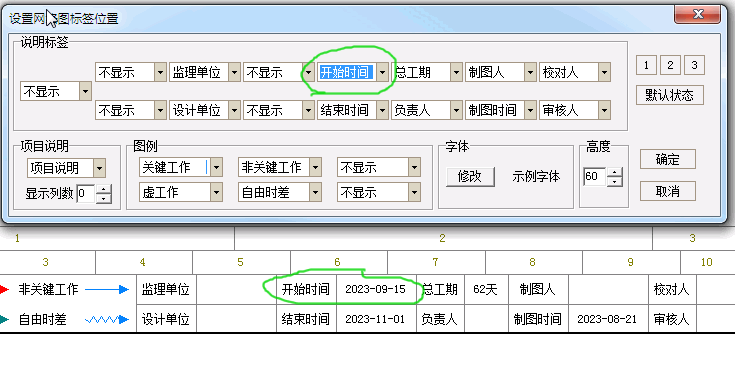
Task: Open 不显示 dropdown left of 设计单位
Action: coord(161,110)
